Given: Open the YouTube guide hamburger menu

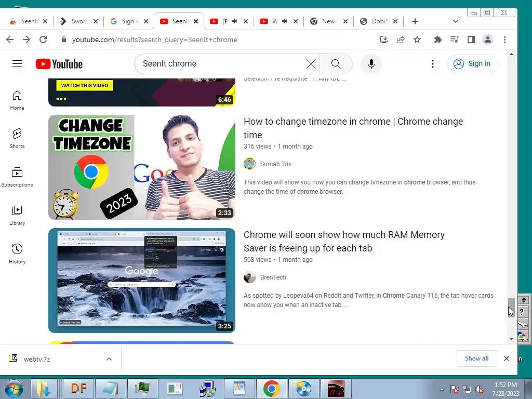Looking at the screenshot, I should click(17, 64).
